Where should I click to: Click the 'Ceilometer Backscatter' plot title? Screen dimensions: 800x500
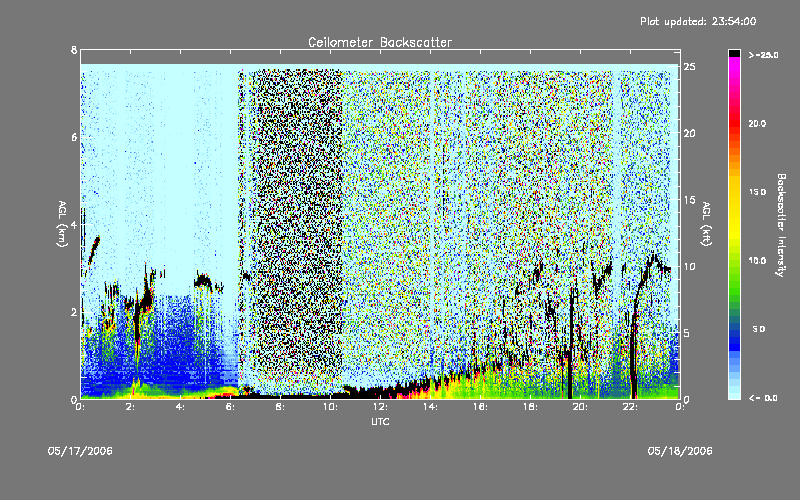(x=380, y=42)
